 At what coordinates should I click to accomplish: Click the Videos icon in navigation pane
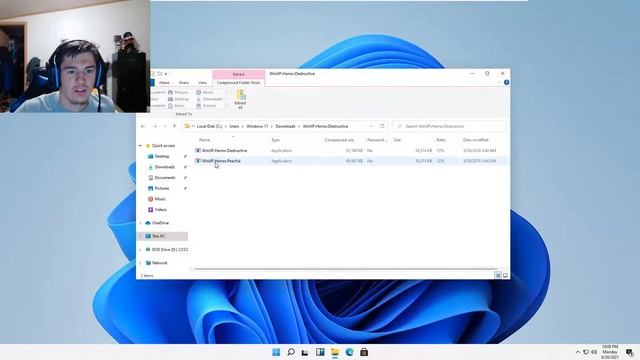[150, 209]
